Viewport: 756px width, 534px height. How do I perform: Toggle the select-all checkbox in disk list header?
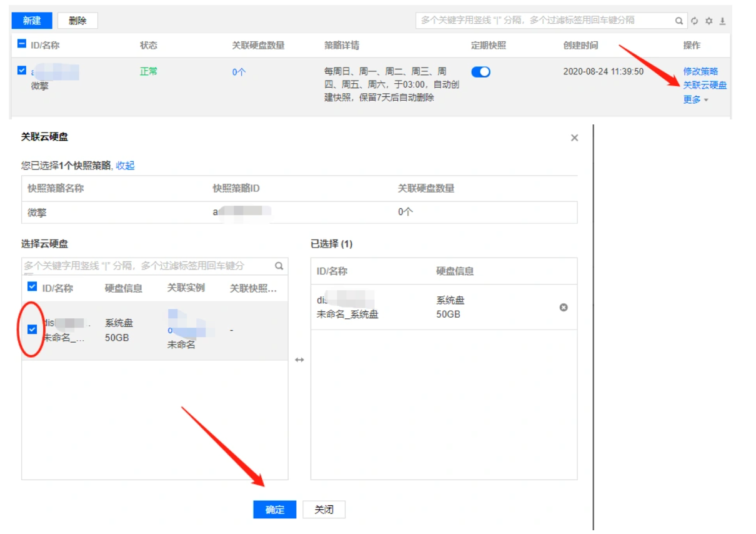pyautogui.click(x=32, y=287)
